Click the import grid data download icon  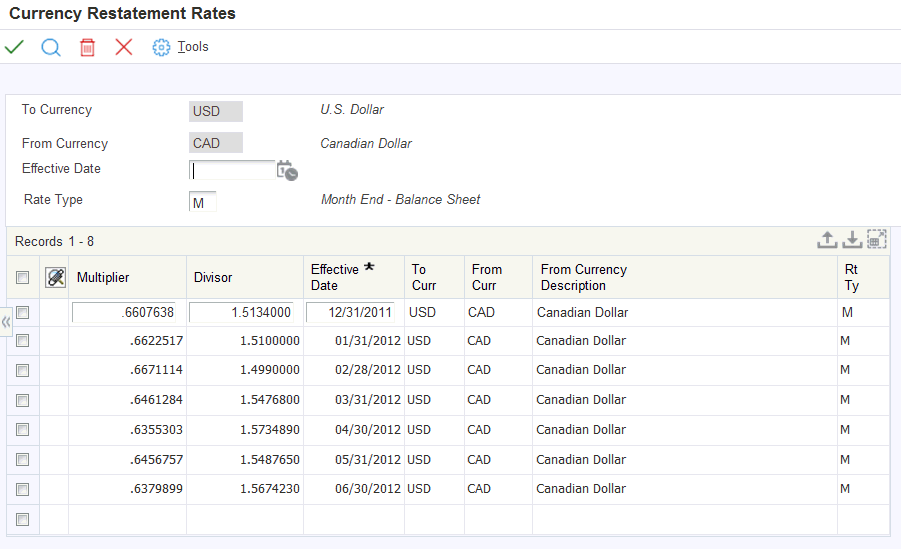click(x=852, y=240)
